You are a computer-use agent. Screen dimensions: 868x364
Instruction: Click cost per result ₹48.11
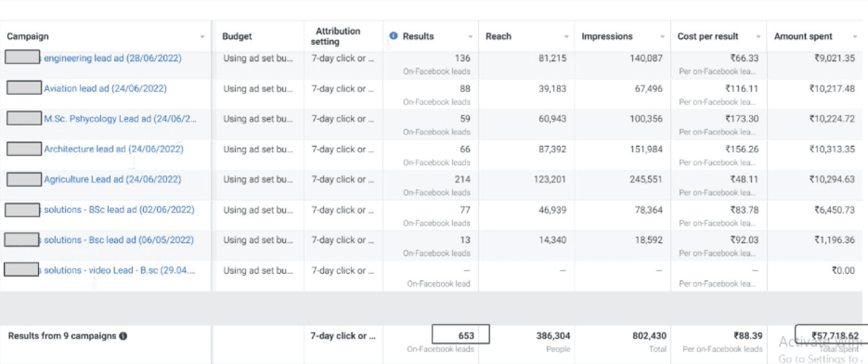744,180
